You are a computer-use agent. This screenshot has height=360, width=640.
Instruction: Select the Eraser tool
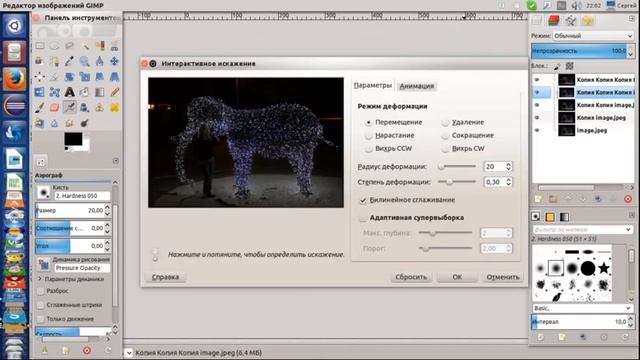[x=55, y=108]
